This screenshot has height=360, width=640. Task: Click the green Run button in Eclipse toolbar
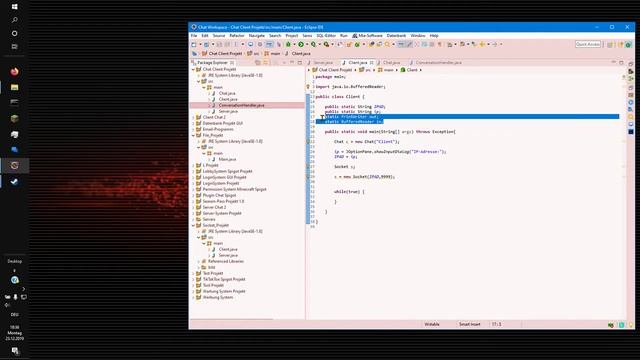pos(301,44)
